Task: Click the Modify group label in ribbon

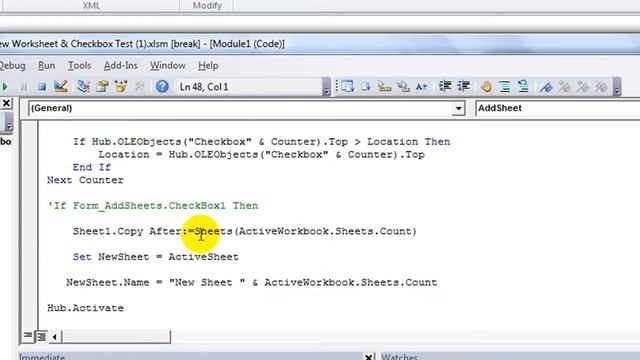Action: coord(207,6)
